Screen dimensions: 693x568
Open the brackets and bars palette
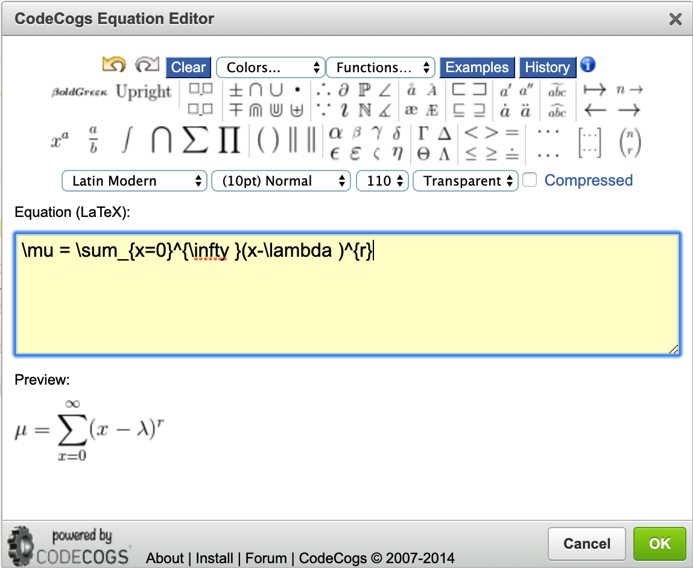pyautogui.click(x=286, y=140)
